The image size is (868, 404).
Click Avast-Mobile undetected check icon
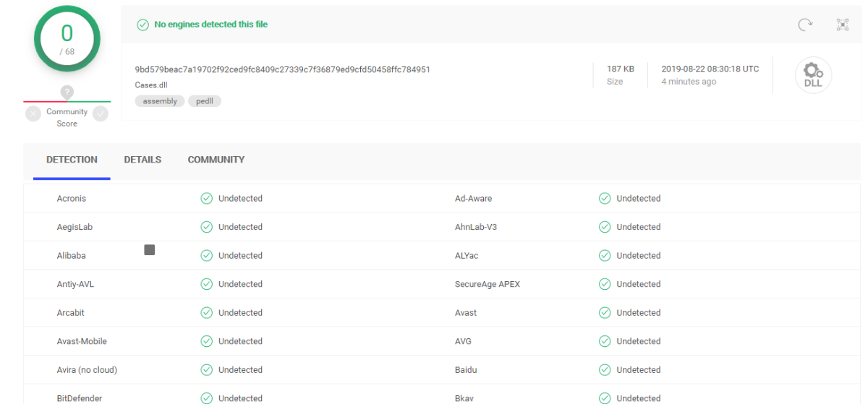pos(206,341)
